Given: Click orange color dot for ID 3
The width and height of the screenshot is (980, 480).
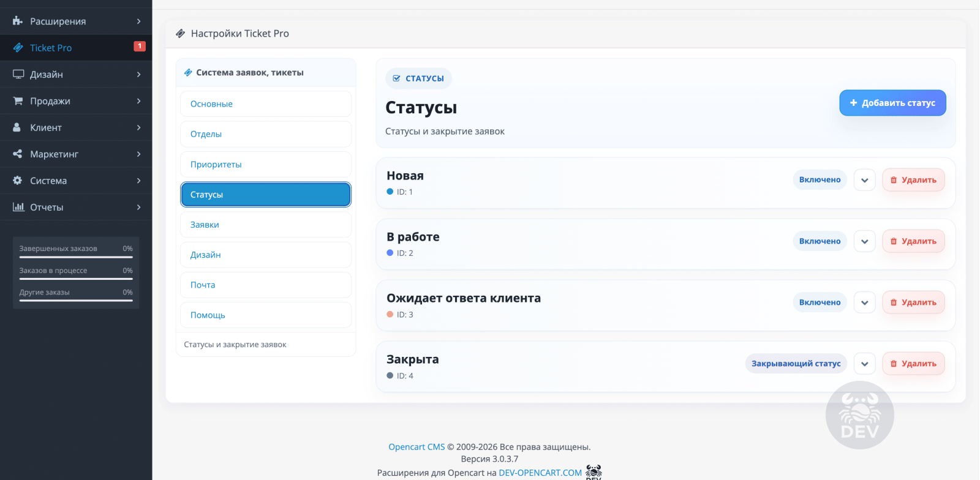Looking at the screenshot, I should click(x=390, y=314).
